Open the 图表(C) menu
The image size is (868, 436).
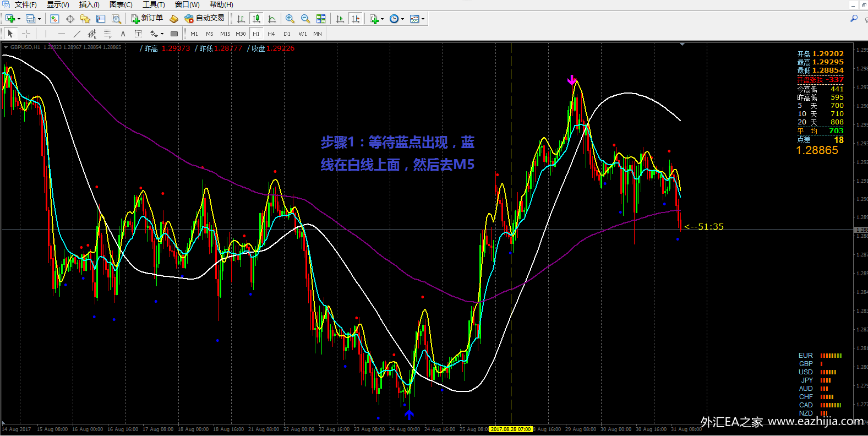(121, 4)
